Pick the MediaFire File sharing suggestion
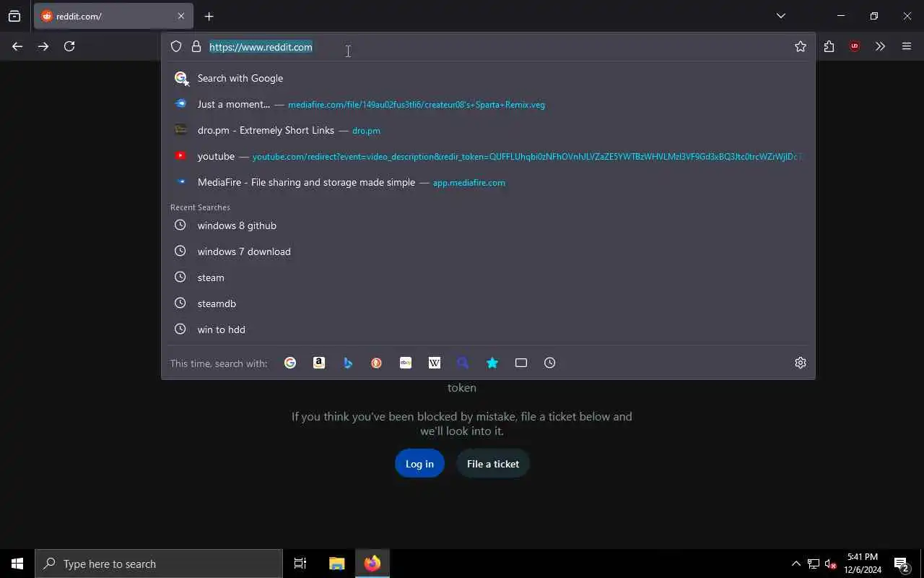The width and height of the screenshot is (924, 578). tap(488, 182)
